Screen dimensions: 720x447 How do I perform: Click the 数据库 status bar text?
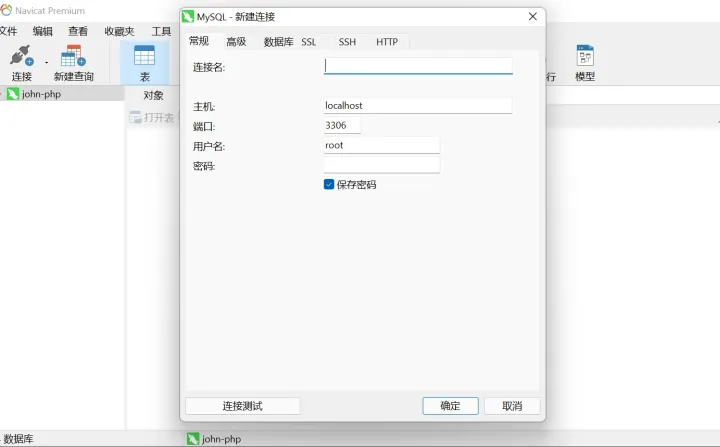(x=18, y=439)
